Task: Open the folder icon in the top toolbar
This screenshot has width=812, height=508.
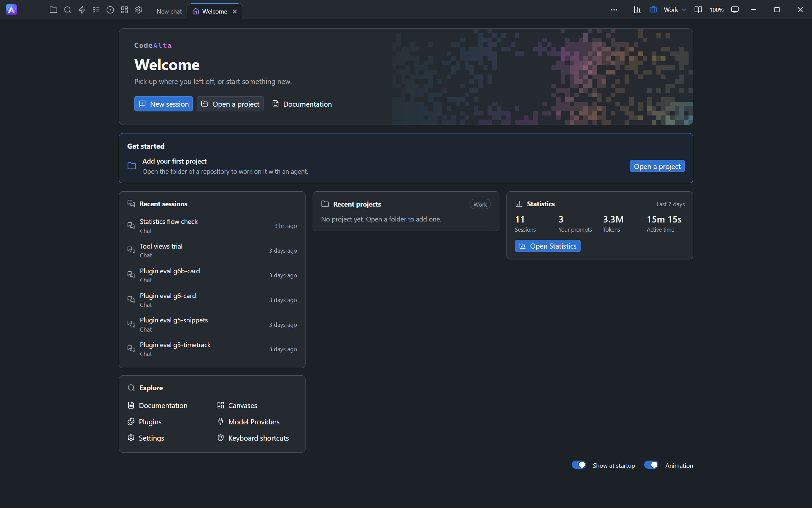Action: pos(53,10)
